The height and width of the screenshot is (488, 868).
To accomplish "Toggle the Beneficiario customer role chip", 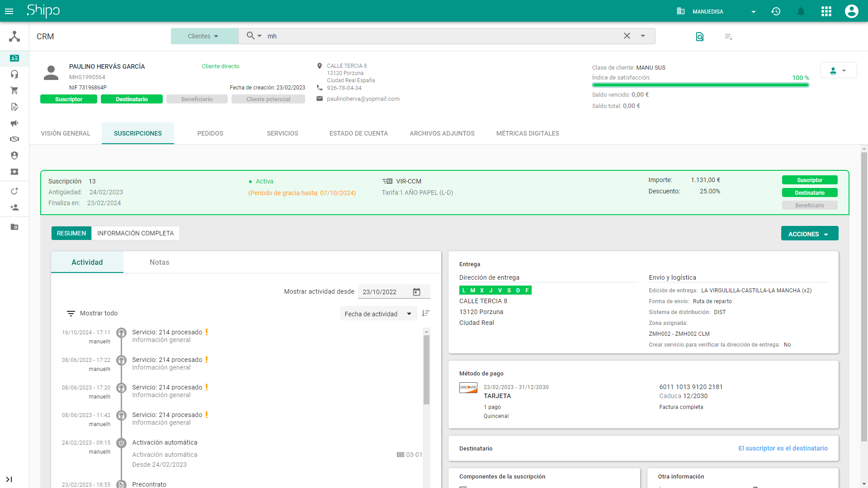I will coord(197,99).
